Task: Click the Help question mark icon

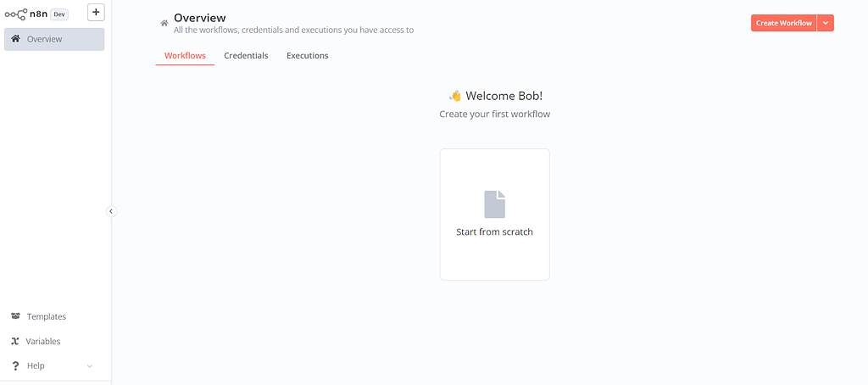Action: pos(15,365)
